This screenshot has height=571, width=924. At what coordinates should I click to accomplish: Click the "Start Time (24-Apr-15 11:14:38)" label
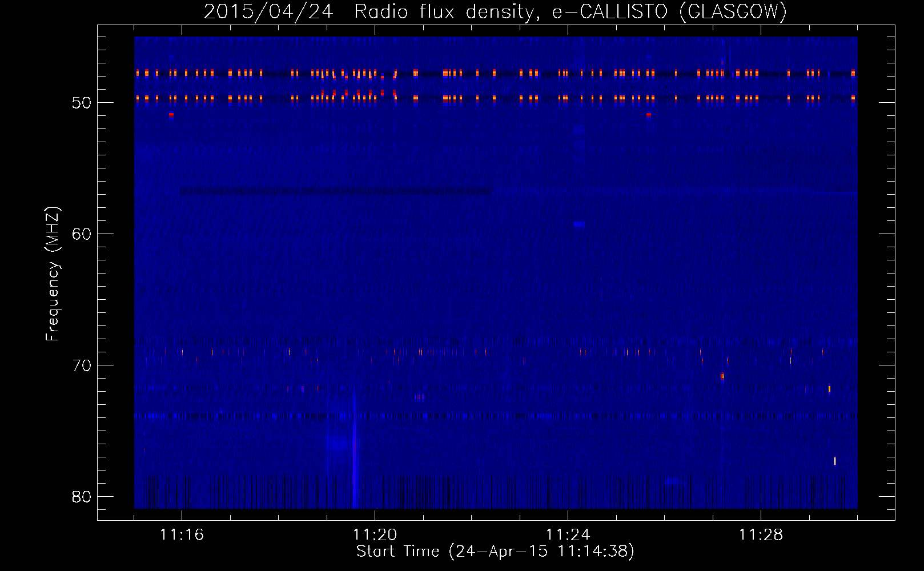pyautogui.click(x=495, y=552)
